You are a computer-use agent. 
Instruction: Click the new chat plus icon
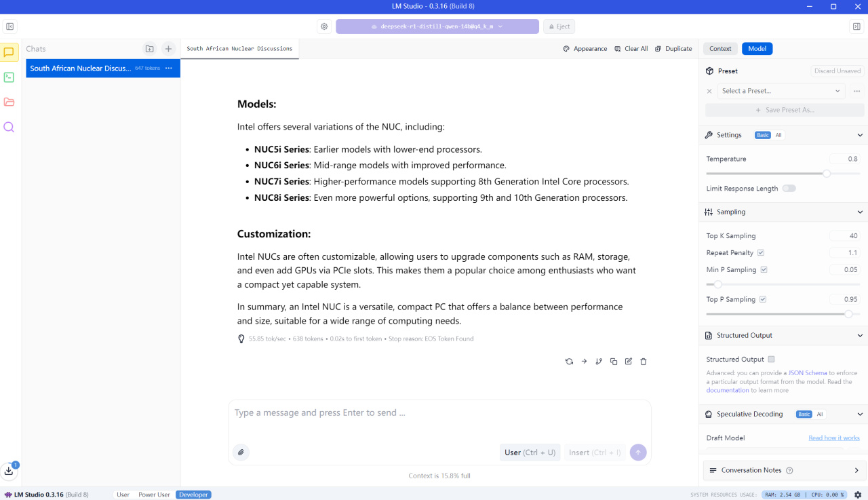(x=169, y=49)
